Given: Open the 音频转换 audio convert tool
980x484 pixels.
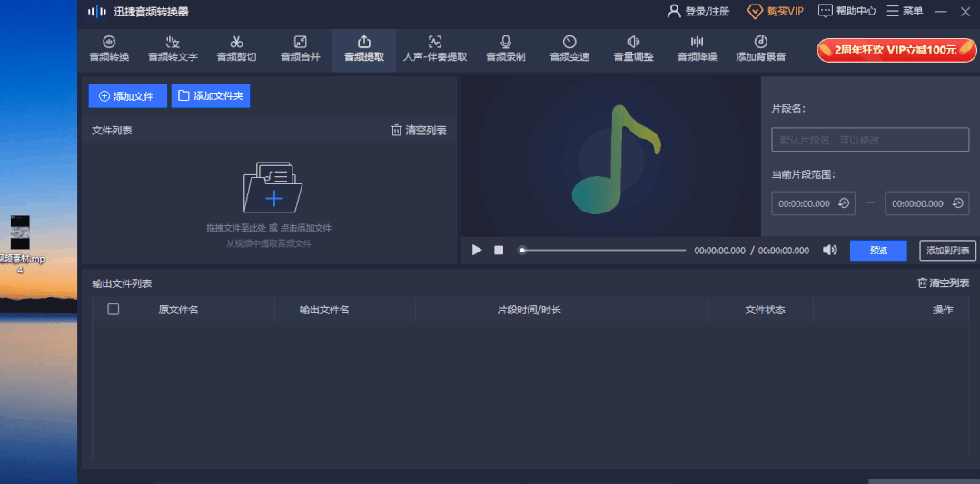Looking at the screenshot, I should (x=109, y=49).
